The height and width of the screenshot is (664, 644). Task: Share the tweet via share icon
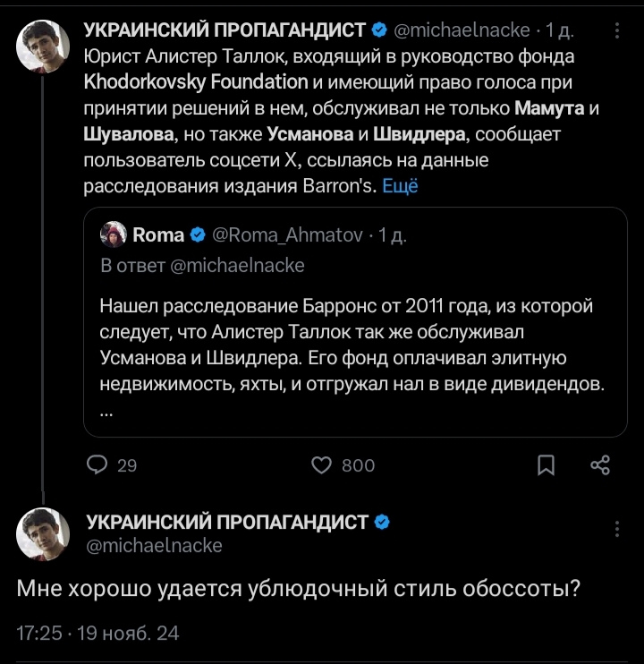pyautogui.click(x=601, y=464)
